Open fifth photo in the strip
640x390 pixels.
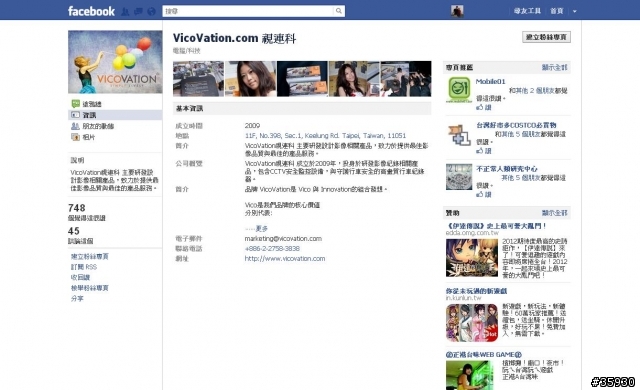tap(406, 79)
